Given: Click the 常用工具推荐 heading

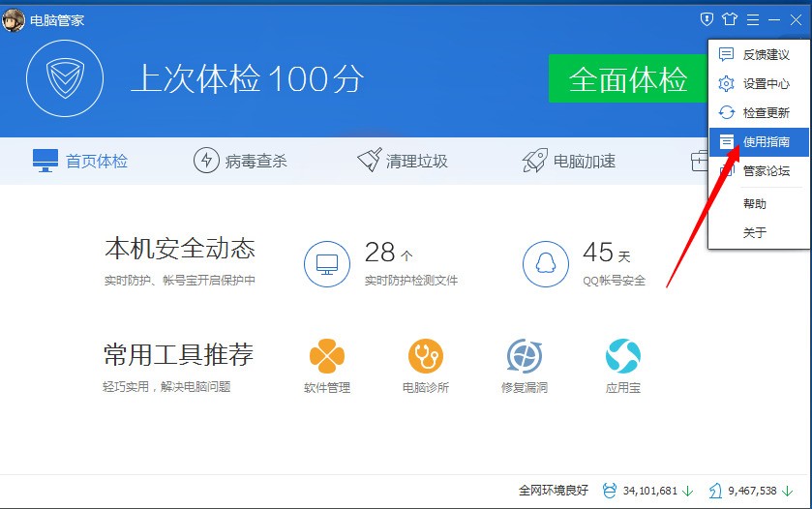Looking at the screenshot, I should point(179,355).
